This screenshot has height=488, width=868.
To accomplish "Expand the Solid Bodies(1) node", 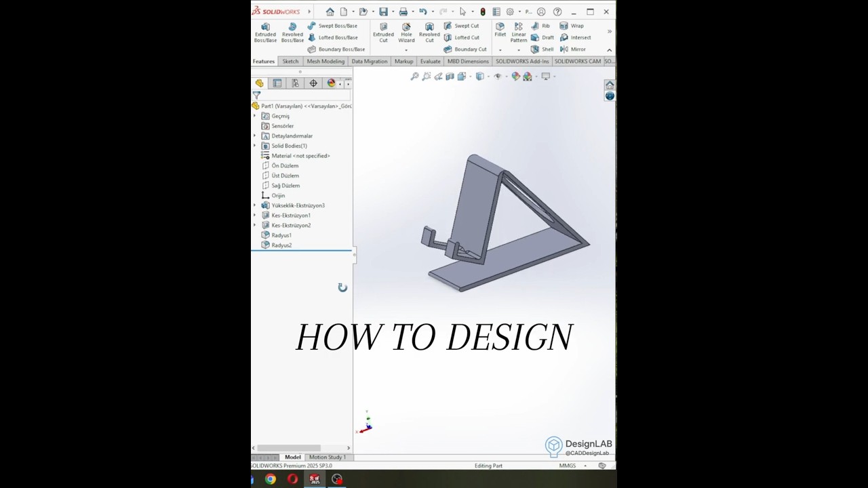I will click(x=255, y=146).
